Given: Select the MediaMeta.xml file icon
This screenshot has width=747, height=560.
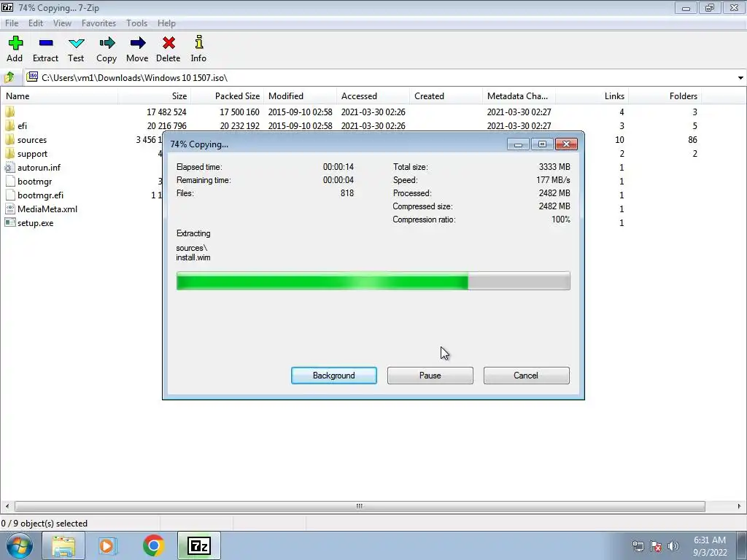Looking at the screenshot, I should tap(10, 209).
